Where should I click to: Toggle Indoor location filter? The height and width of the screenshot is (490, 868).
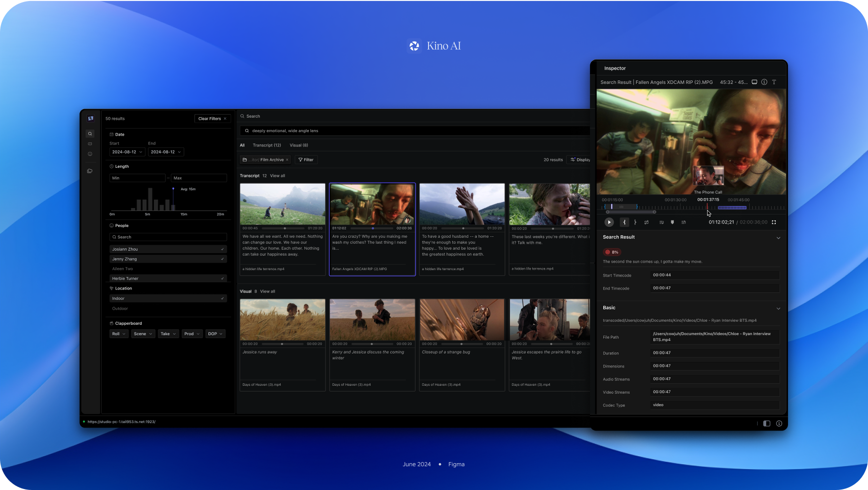tap(168, 298)
